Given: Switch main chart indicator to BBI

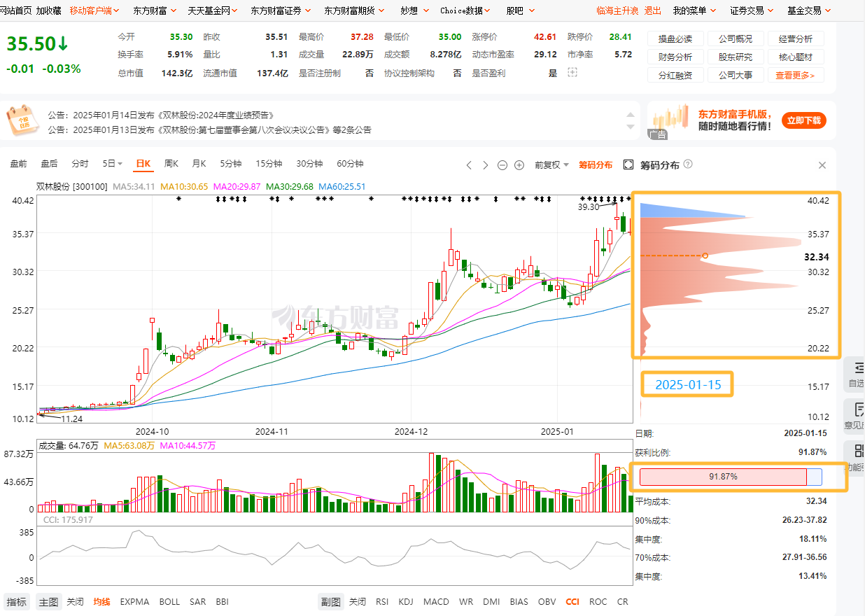Looking at the screenshot, I should [222, 601].
